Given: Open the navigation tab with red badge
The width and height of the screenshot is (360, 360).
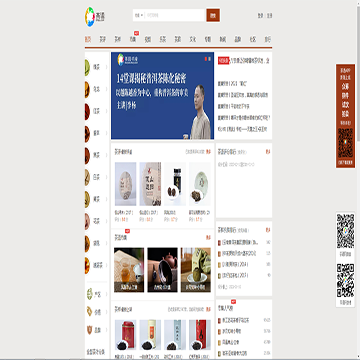Looking at the screenshot, I should pyautogui.click(x=133, y=39).
